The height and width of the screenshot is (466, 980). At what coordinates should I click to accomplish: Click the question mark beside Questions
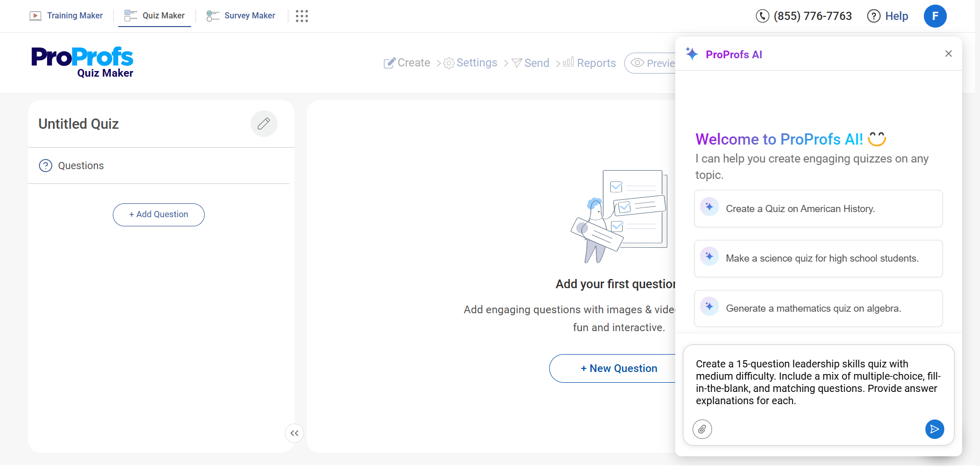point(45,166)
